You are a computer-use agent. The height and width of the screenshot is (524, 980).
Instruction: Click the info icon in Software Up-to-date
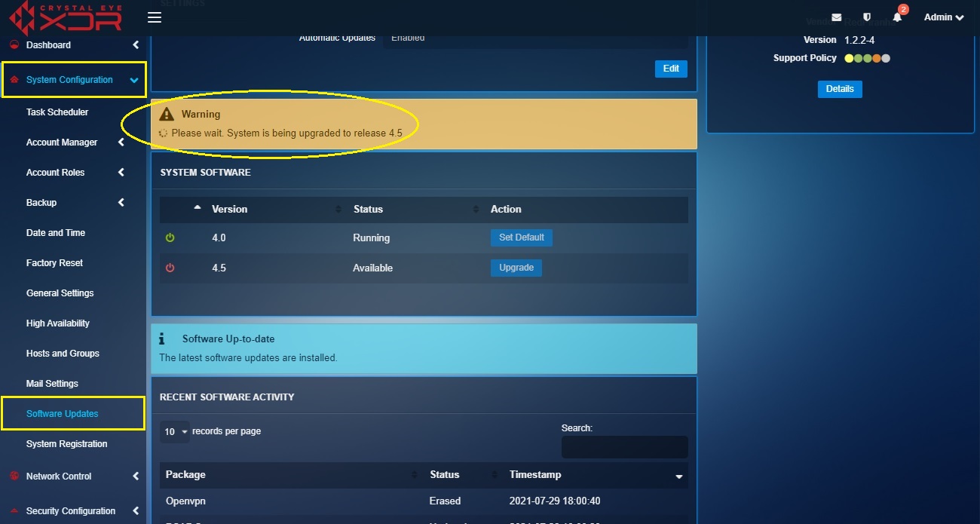[x=162, y=339]
